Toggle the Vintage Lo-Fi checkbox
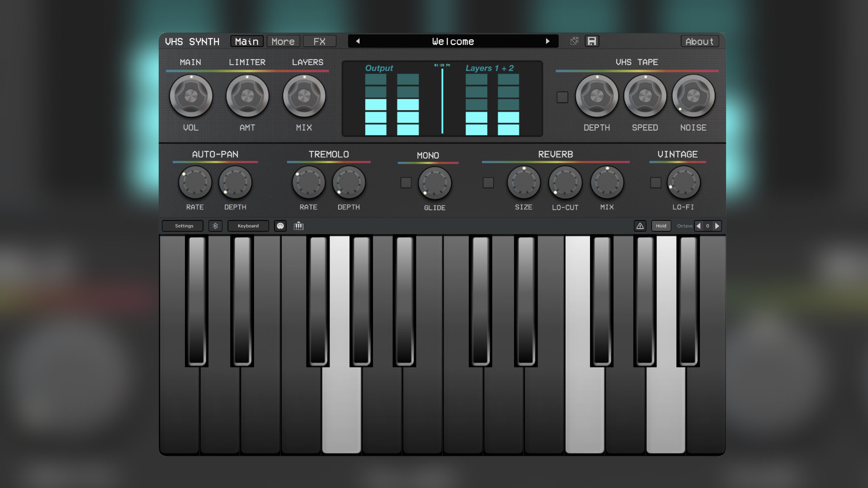This screenshot has width=868, height=488. pyautogui.click(x=655, y=183)
